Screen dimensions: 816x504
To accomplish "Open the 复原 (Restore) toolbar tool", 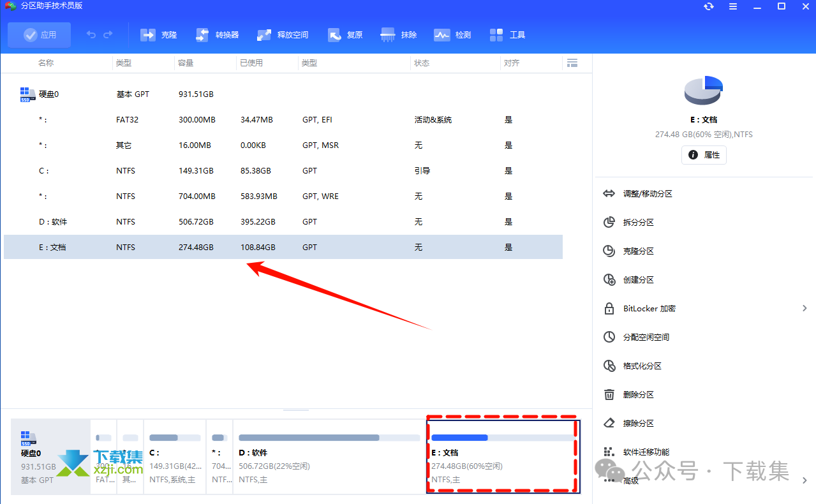I will click(x=335, y=35).
